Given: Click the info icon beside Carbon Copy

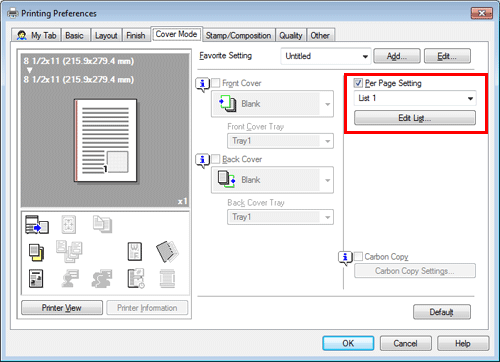Looking at the screenshot, I should click(x=345, y=258).
